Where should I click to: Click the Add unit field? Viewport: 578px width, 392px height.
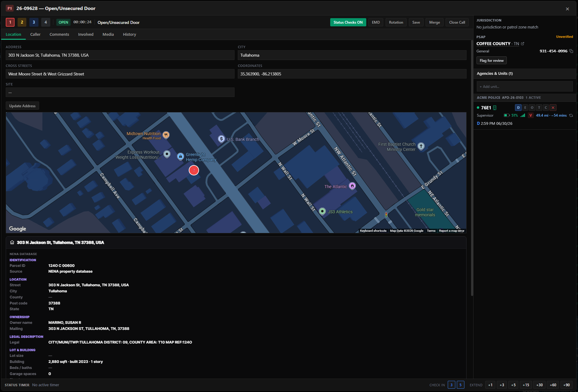(525, 87)
